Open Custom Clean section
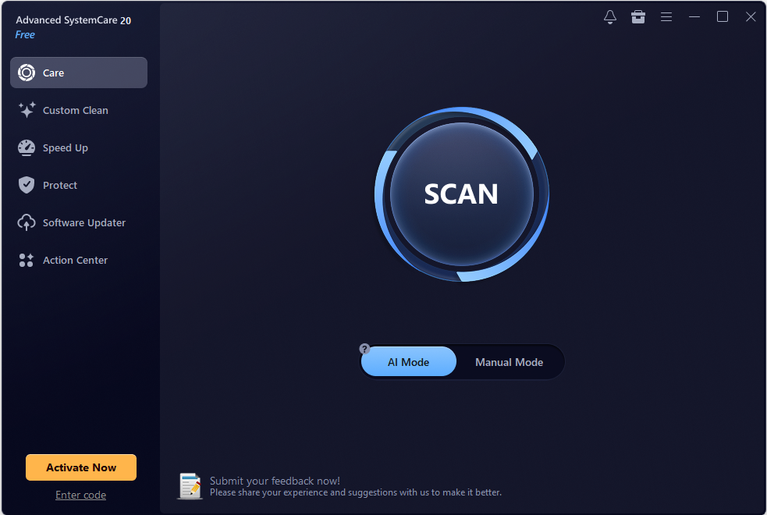 (x=79, y=110)
